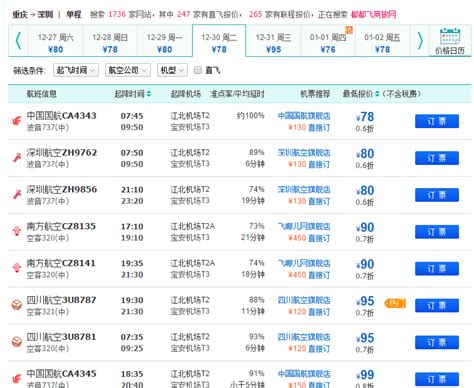This screenshot has width=474, height=388.
Task: Open the 价格日历 calendar icon
Action: click(450, 41)
